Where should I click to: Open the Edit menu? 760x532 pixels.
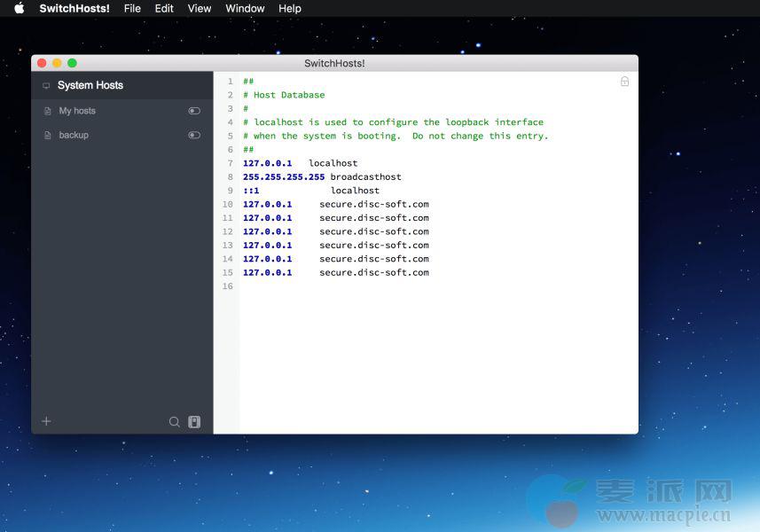pos(164,8)
